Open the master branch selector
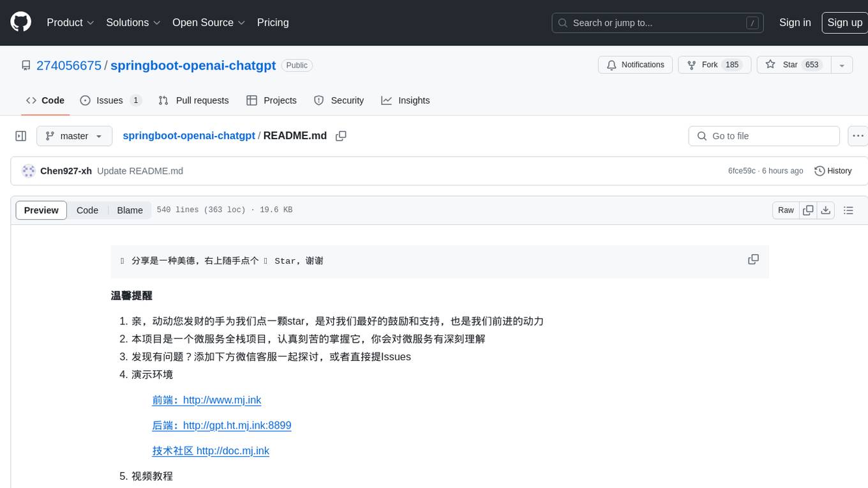This screenshot has width=868, height=488. point(74,136)
